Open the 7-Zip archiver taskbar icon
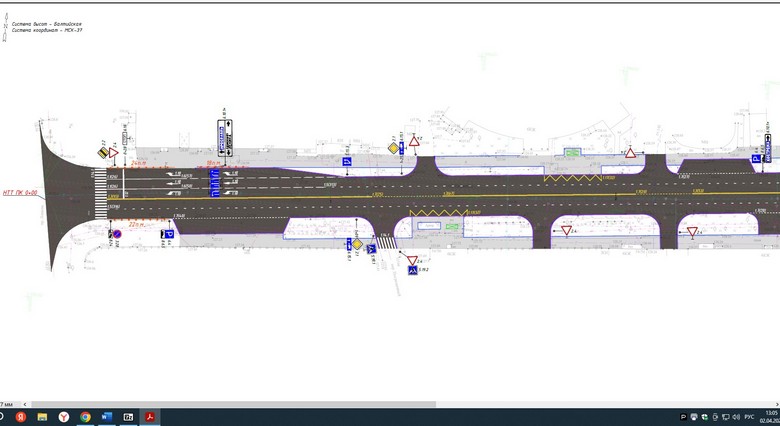The width and height of the screenshot is (780, 426). 128,416
